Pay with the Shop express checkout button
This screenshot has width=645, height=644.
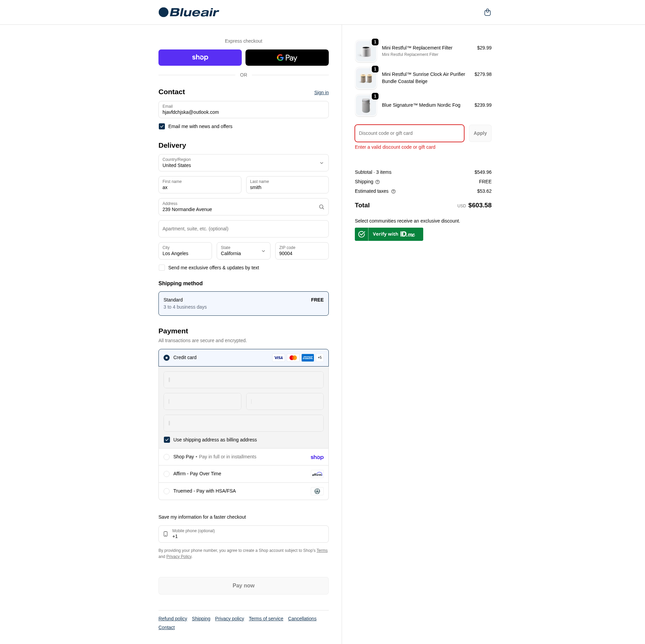[x=200, y=58]
